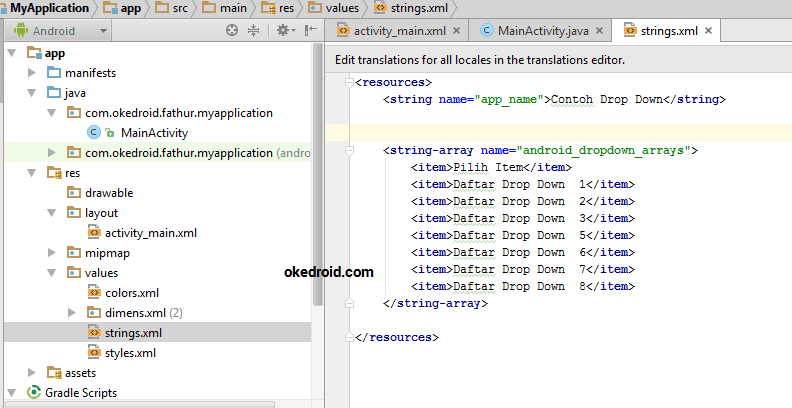Click the closing string-array fold marker

[x=349, y=303]
